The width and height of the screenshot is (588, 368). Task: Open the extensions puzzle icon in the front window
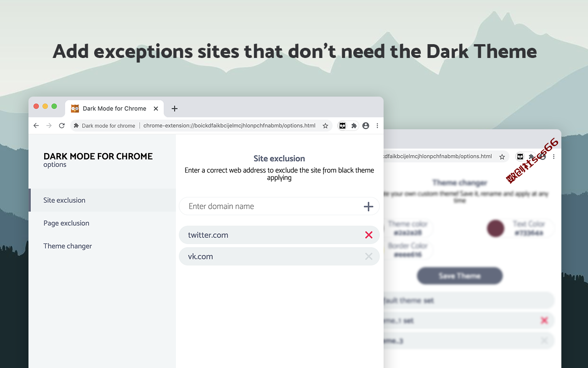(354, 126)
